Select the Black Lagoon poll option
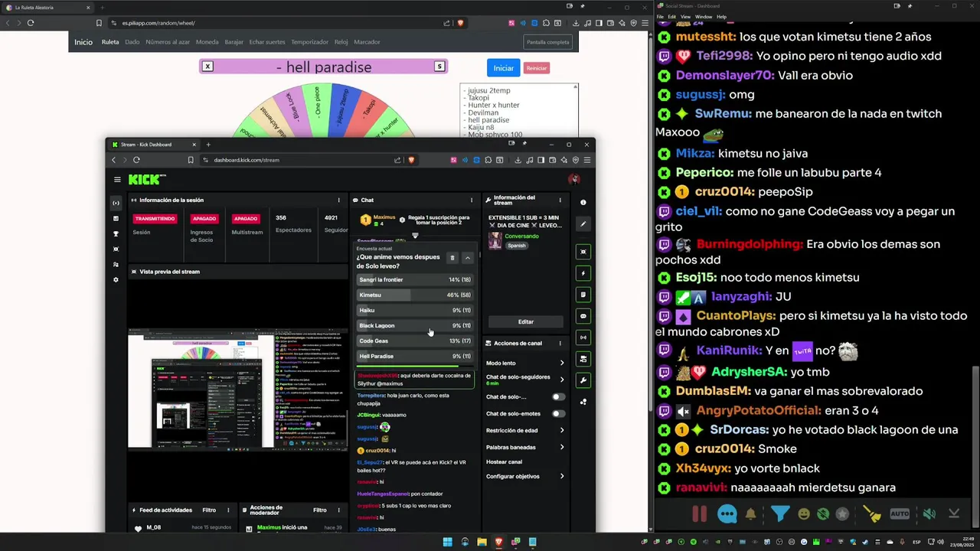Viewport: 980px width, 551px height. [x=415, y=325]
